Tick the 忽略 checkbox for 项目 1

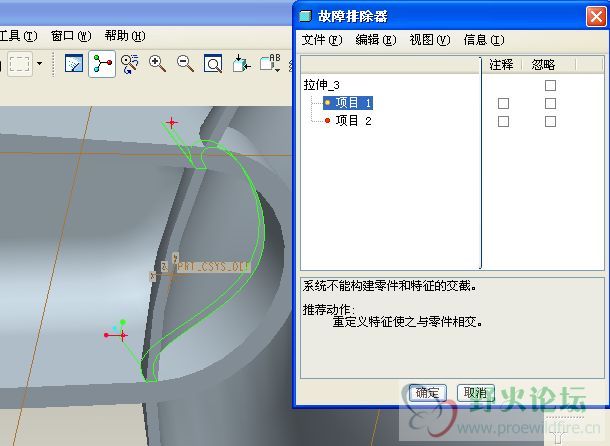point(550,103)
